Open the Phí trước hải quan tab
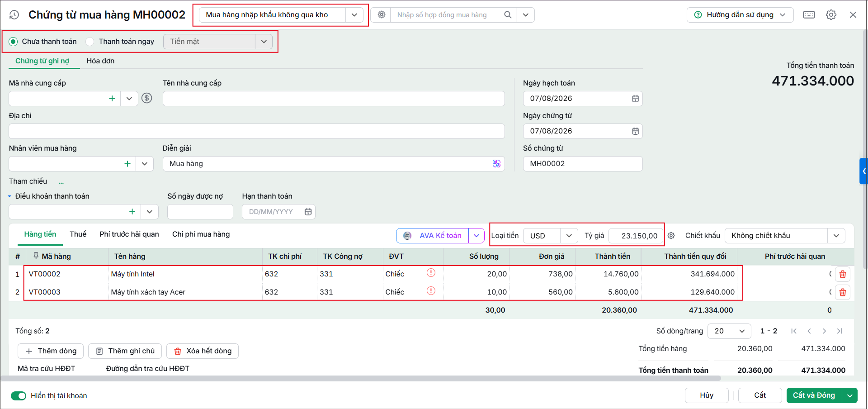The image size is (868, 409). (x=129, y=234)
